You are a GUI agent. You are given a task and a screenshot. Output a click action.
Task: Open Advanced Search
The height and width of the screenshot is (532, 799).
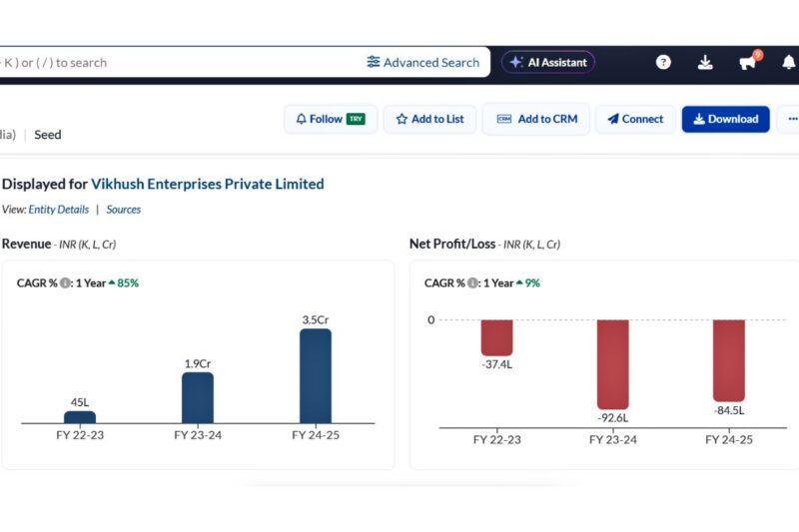[423, 62]
